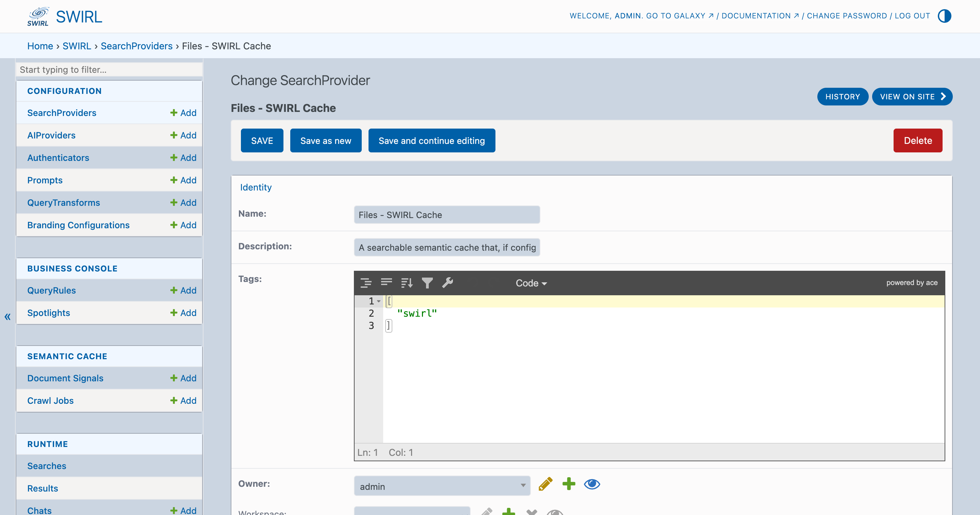Add a new Document Signal
The width and height of the screenshot is (980, 515).
[183, 379]
